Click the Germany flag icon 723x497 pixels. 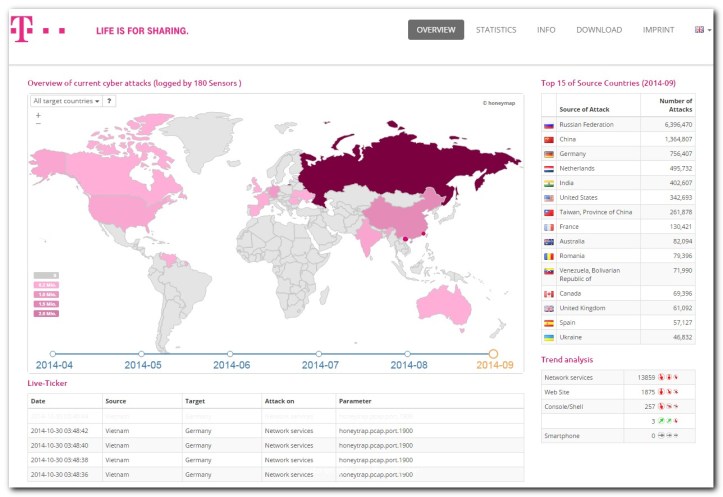coord(548,155)
